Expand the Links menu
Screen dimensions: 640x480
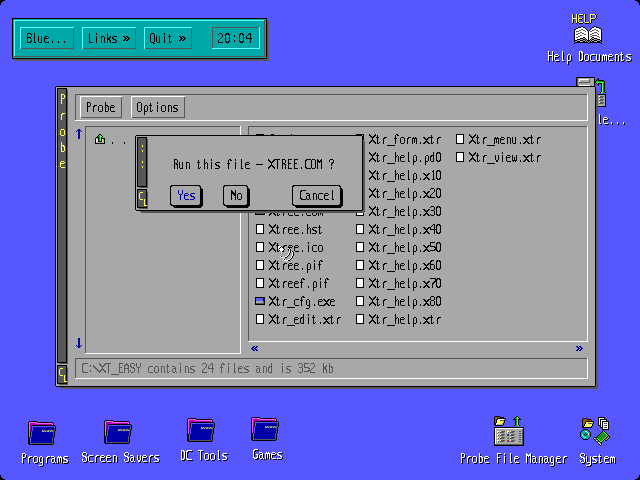(x=109, y=38)
